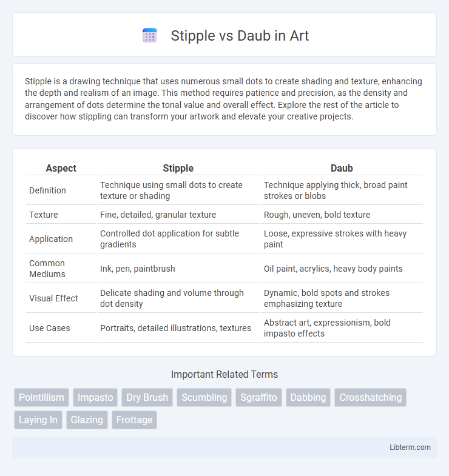The image size is (449, 476).
Task: Click the Stipple vs Daub in Art title
Action: pyautogui.click(x=240, y=36)
